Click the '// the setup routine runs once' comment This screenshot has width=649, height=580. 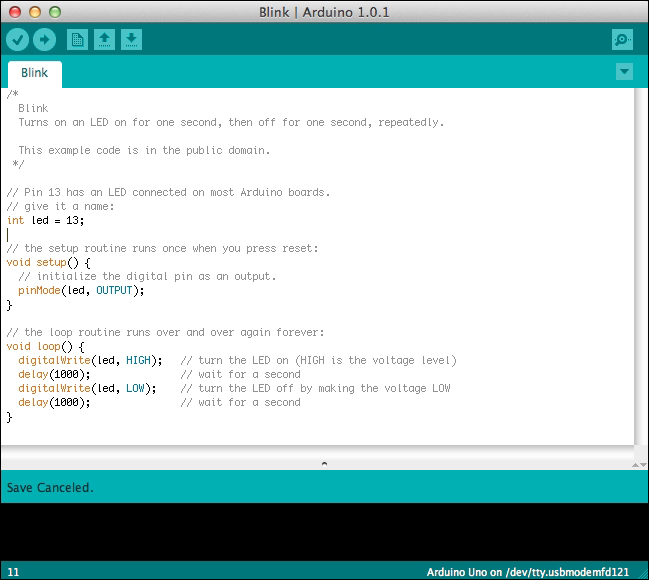[162, 248]
